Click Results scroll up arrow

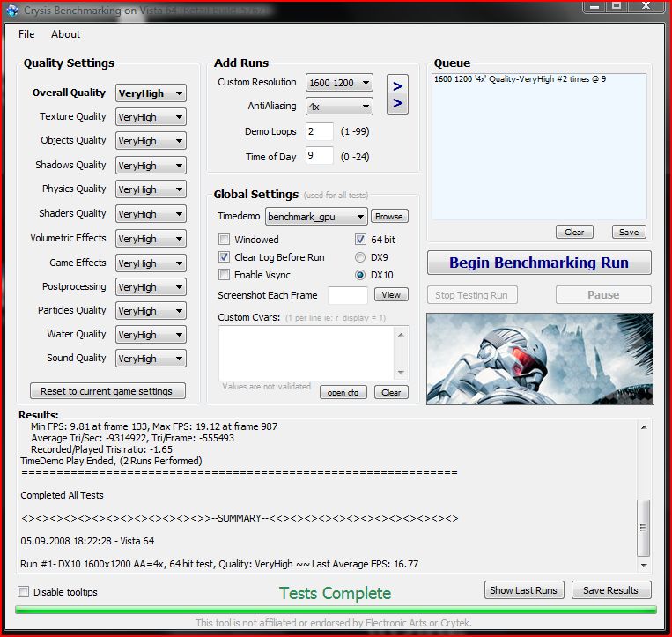(643, 427)
